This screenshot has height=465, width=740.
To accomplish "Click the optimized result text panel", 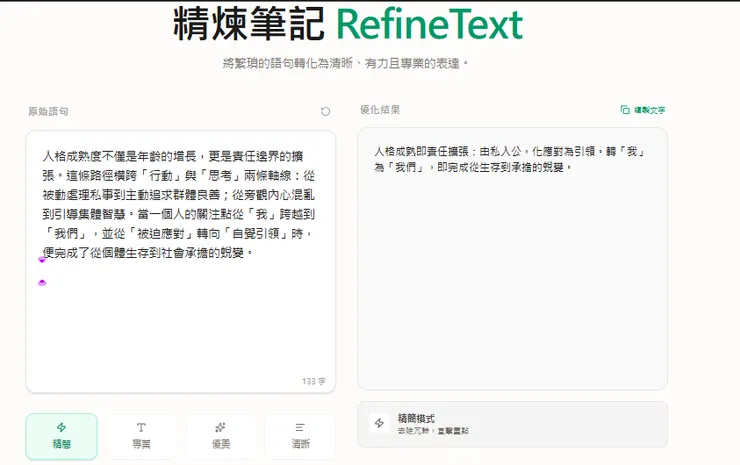I will (513, 259).
